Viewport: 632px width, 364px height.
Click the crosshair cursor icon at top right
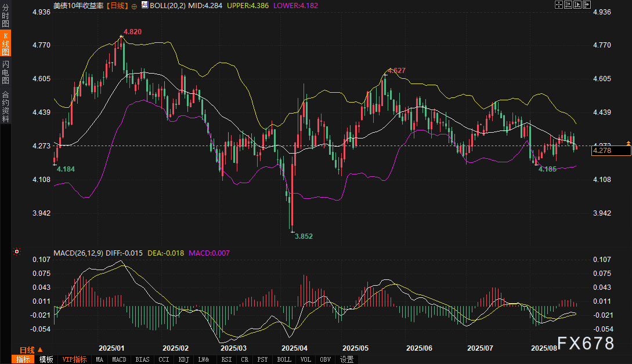tap(558, 5)
